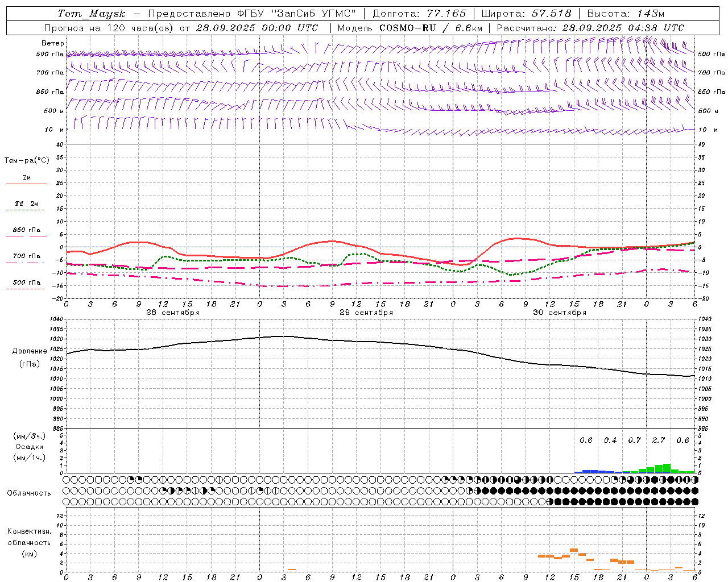The width and height of the screenshot is (728, 582).
Task: Click the "(мм/1ч.)" precipitation unit label
Action: tap(30, 458)
